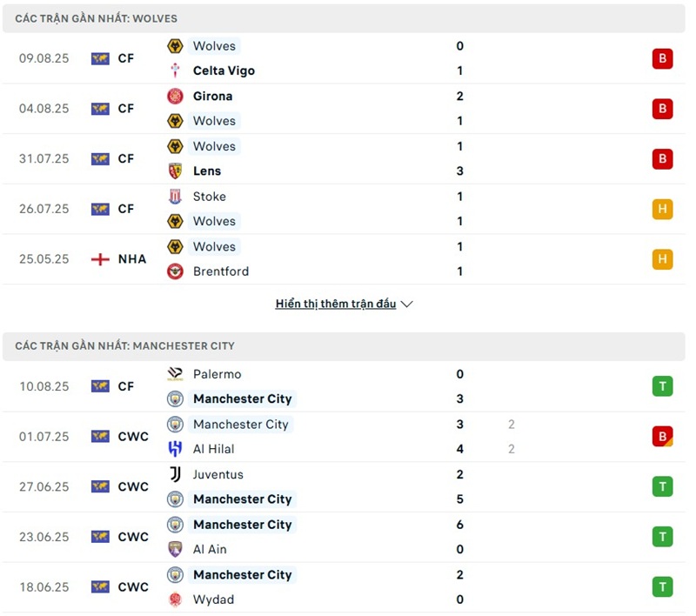The image size is (696, 616).
Task: Click the Palermo club crest
Action: pyautogui.click(x=175, y=374)
